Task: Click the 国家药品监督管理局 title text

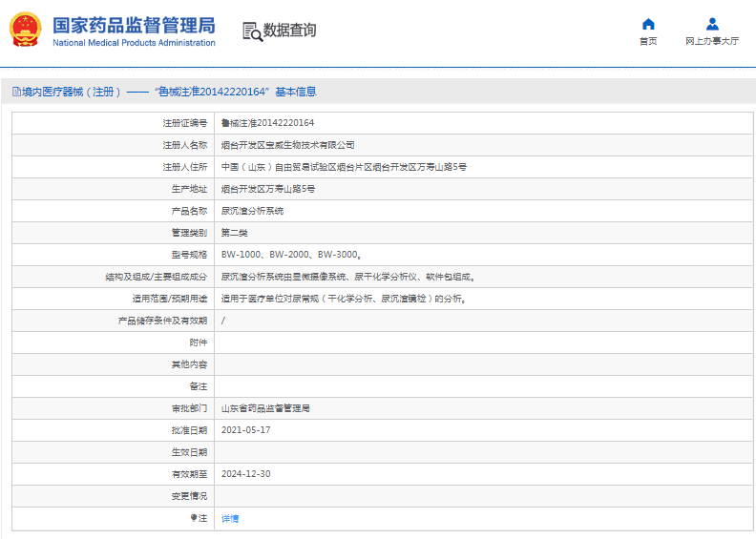Action: [134, 25]
